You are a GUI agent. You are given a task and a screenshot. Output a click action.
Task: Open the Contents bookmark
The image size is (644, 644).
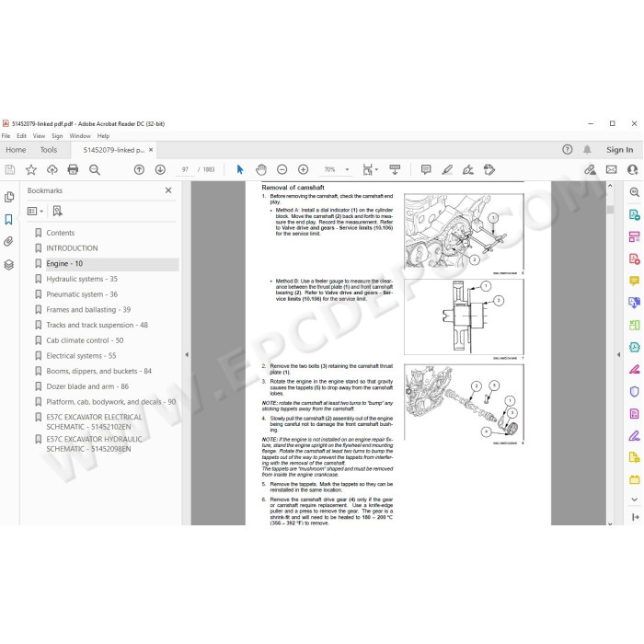click(x=61, y=233)
